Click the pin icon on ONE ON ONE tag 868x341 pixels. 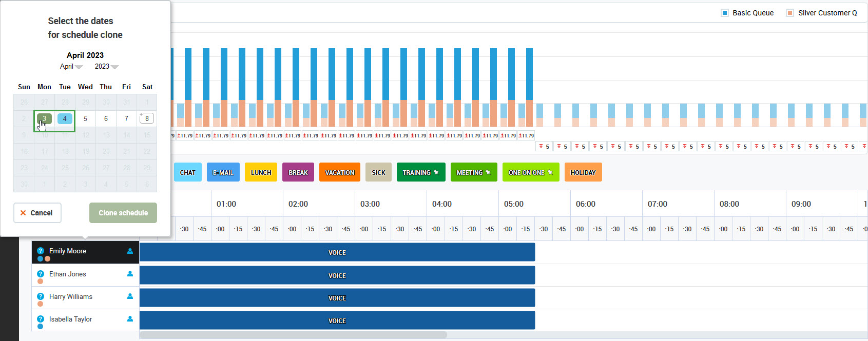(x=550, y=172)
